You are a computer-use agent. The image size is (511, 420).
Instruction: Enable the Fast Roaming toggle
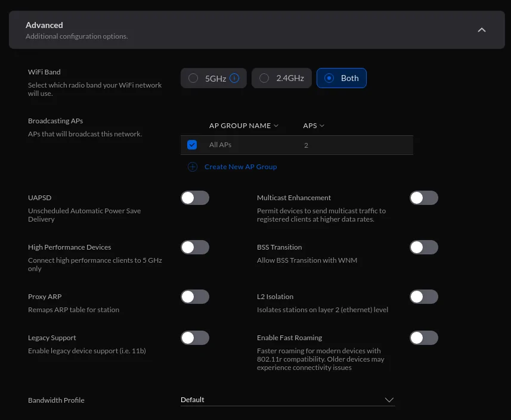click(424, 338)
